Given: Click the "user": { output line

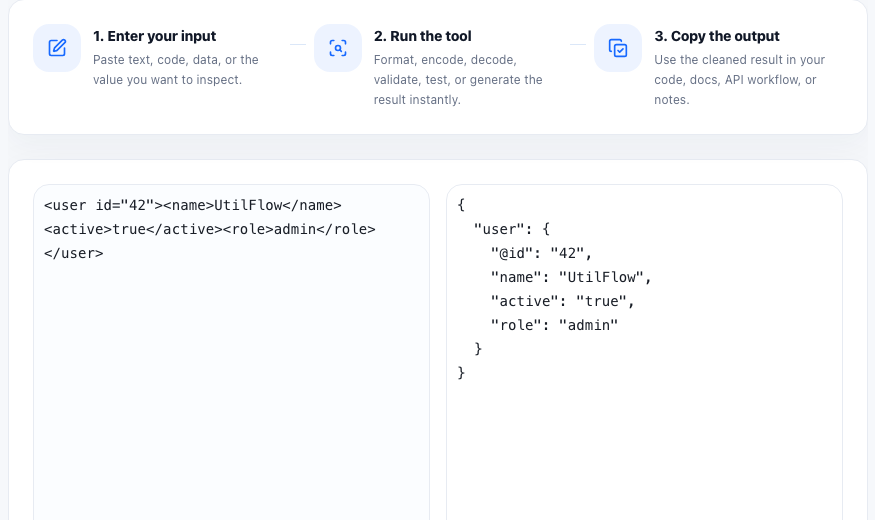Looking at the screenshot, I should click(512, 229).
